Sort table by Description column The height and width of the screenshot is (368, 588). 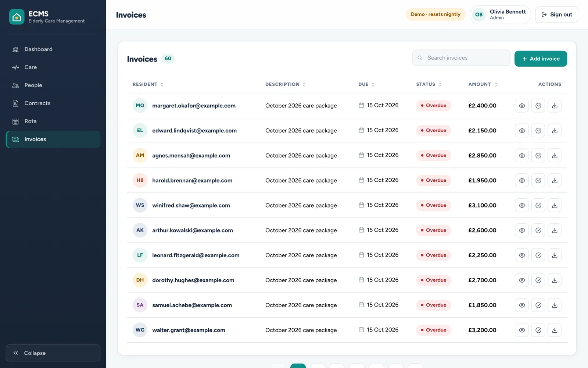pyautogui.click(x=286, y=84)
